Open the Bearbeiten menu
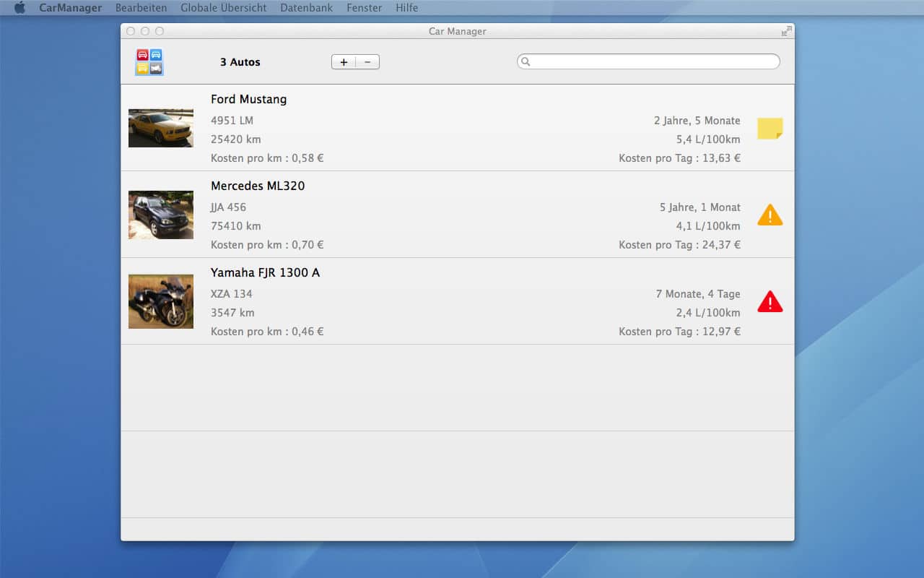 [141, 8]
